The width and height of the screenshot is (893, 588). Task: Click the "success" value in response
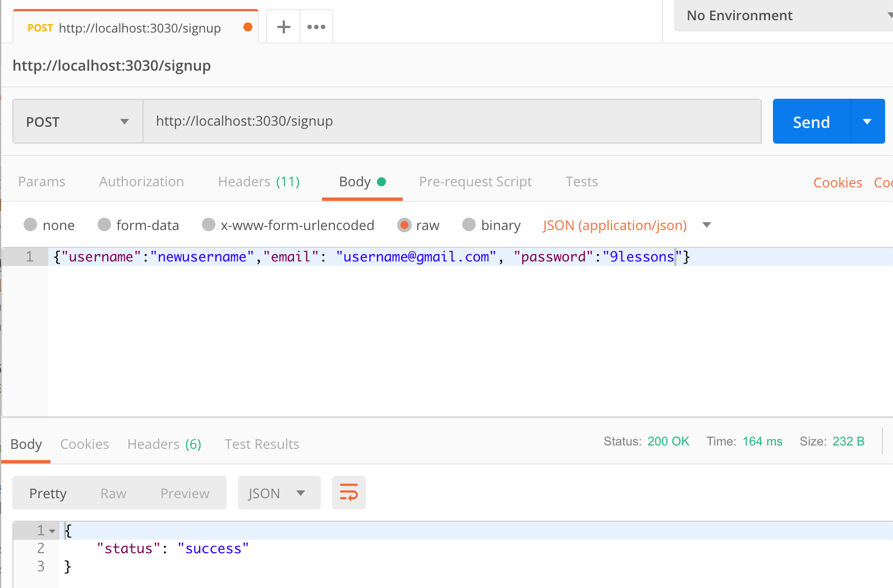point(213,549)
